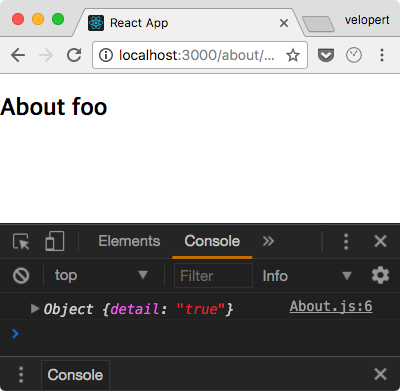Viewport: 400px width, 391px height.
Task: Show more DevTools tabs via double chevron
Action: click(268, 241)
